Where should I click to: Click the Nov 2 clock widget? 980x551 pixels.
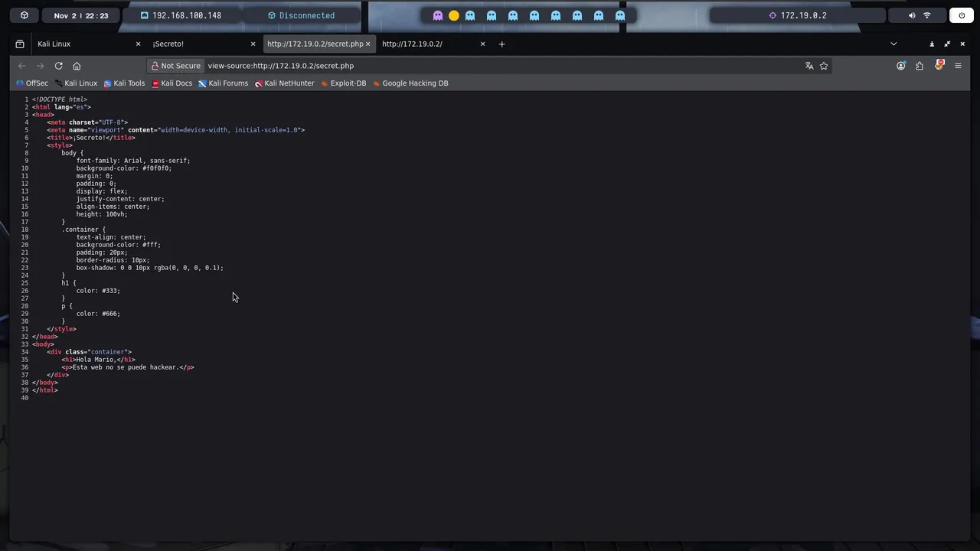[x=81, y=15]
